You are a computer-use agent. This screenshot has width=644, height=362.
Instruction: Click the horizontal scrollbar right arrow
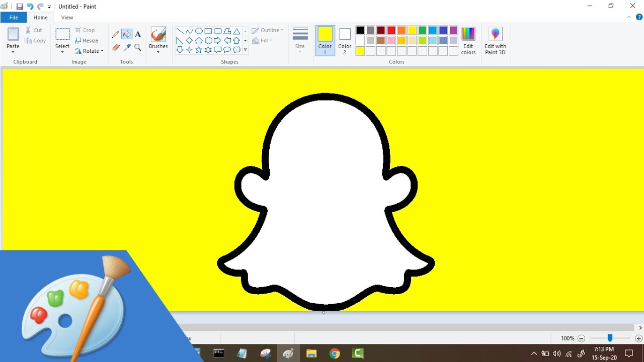click(x=640, y=328)
